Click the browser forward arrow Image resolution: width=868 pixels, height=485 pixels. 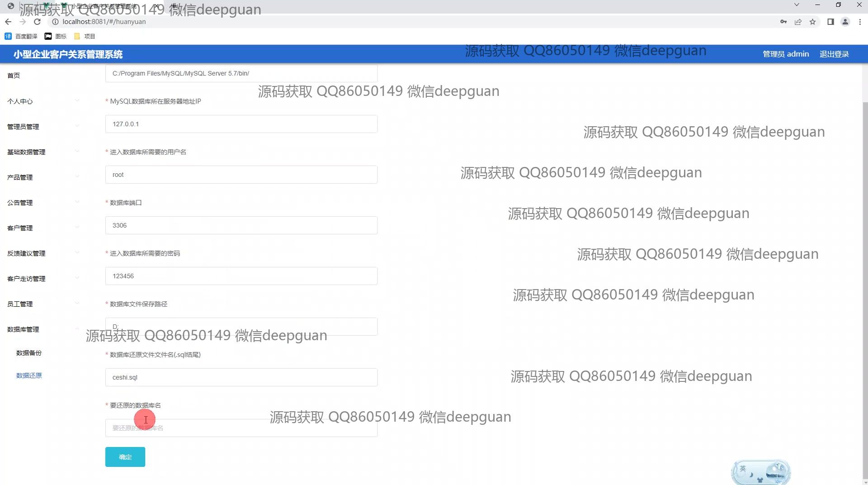tap(23, 22)
